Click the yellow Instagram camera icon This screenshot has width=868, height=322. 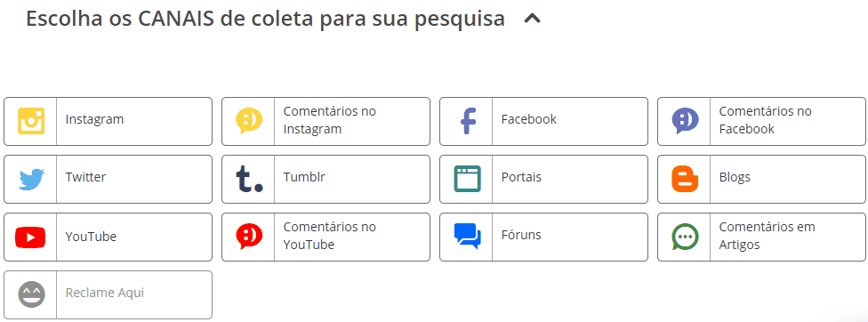(x=31, y=121)
